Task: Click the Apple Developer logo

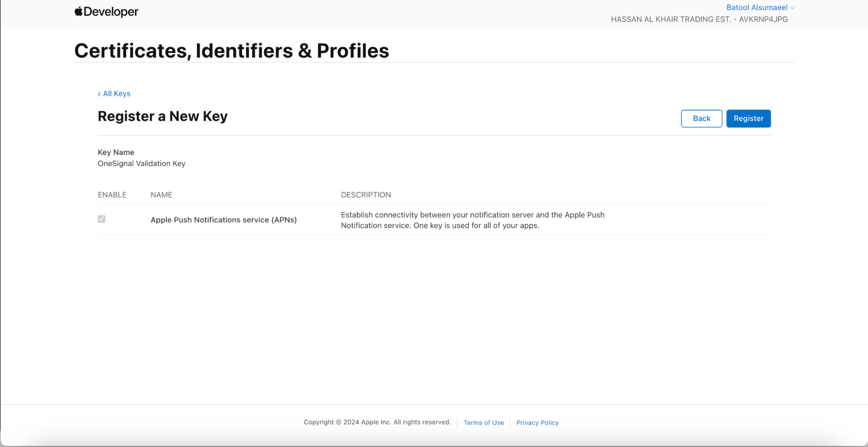Action: click(106, 12)
